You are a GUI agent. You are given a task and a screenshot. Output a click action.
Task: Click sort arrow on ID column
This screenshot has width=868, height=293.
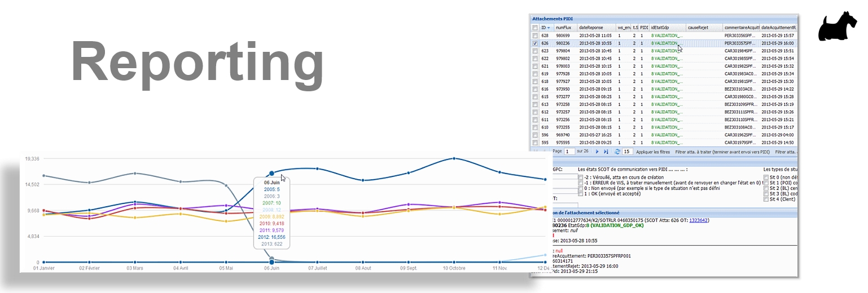pyautogui.click(x=549, y=28)
